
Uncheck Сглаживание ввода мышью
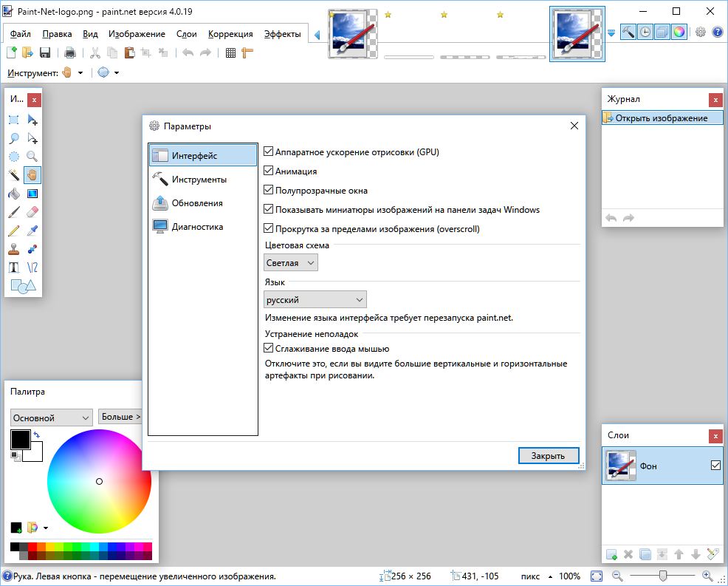point(268,348)
